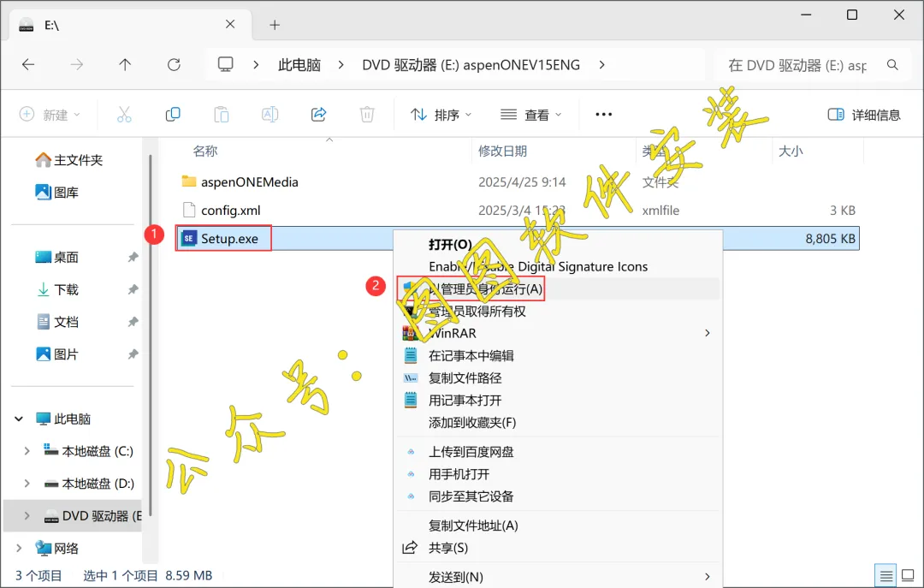Screen dimensions: 924x588
Task: Click the Paste clipboard icon
Action: tap(221, 115)
